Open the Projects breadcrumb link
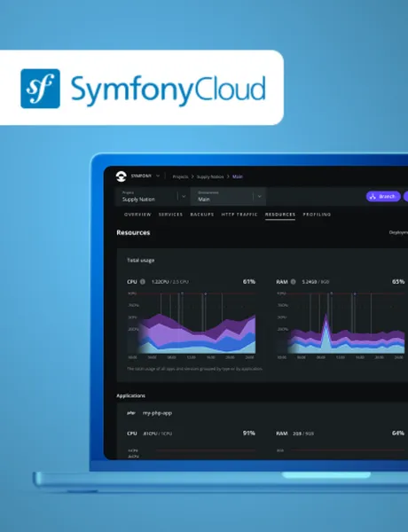Viewport: 408px width, 532px height. (180, 176)
